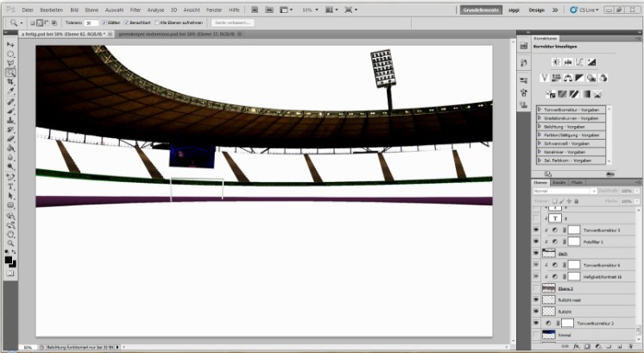Hide the Fotofilter 1 layer

(x=536, y=243)
